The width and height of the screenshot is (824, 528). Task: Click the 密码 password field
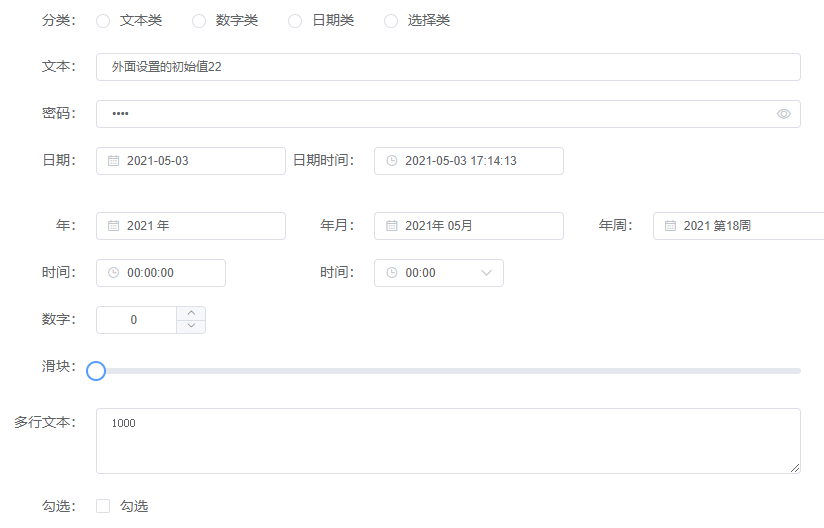448,114
